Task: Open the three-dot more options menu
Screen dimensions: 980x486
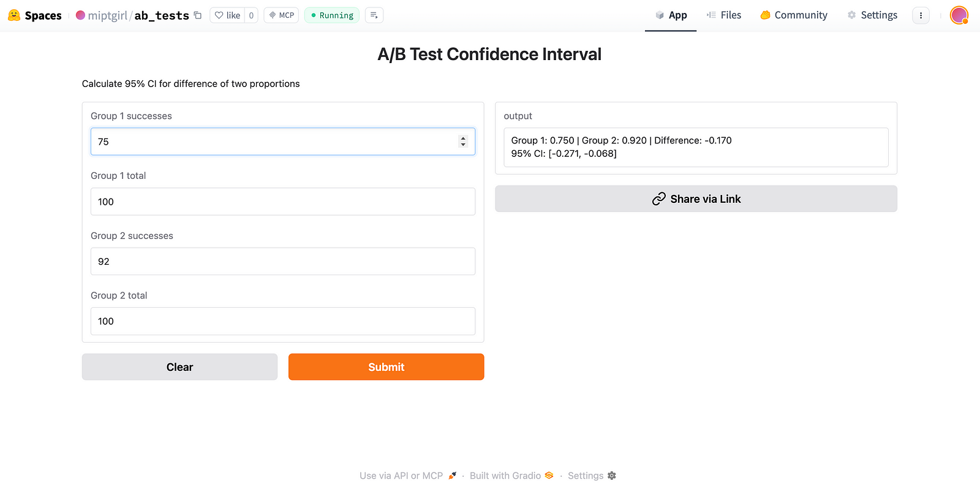Action: [921, 15]
